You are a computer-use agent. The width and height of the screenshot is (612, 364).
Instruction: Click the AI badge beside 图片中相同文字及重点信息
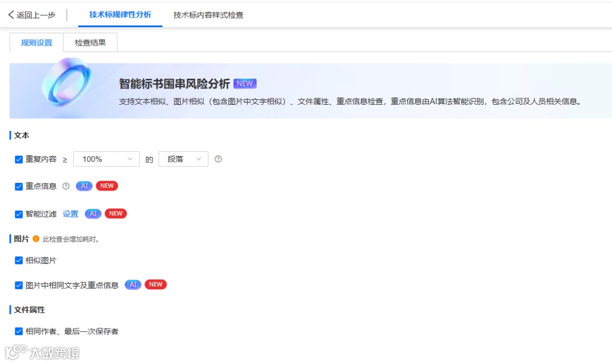pos(133,284)
